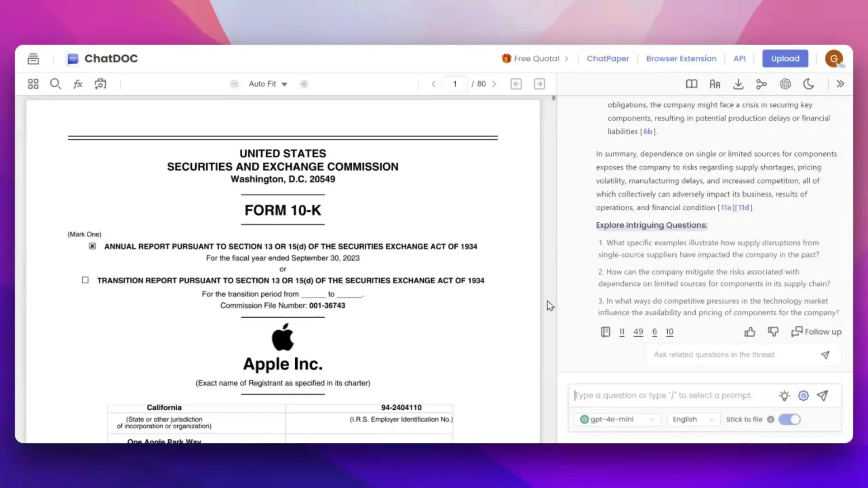Click the ChatGPT icon in the toolbar
This screenshot has height=488, width=868.
785,84
